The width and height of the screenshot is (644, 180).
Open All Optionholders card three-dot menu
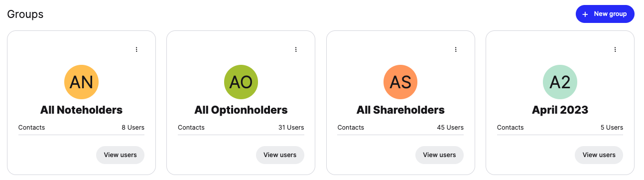pos(296,49)
